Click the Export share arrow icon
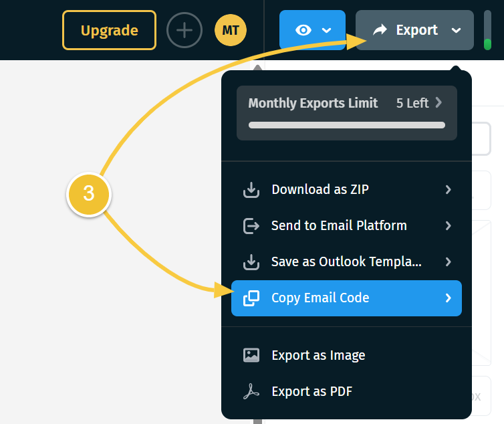Image resolution: width=504 pixels, height=424 pixels. (380, 30)
